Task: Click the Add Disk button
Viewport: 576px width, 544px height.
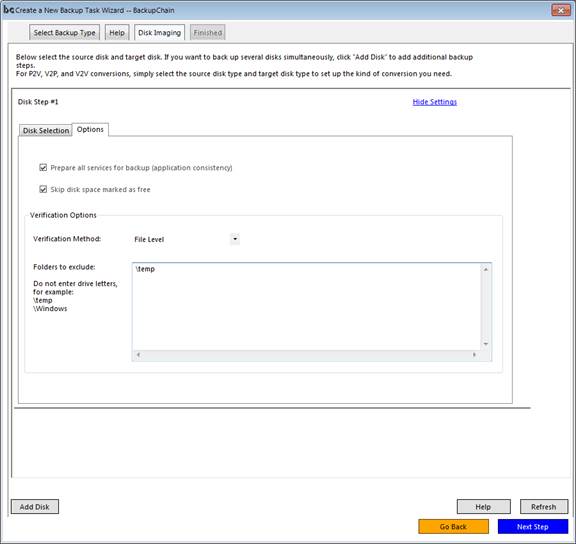Action: tap(35, 507)
